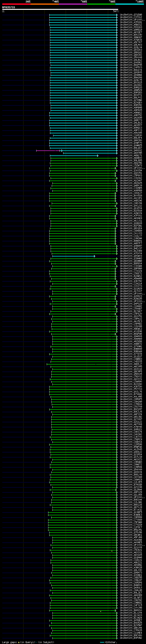Select hit label UniRef100_Q9SWV3

131,256
